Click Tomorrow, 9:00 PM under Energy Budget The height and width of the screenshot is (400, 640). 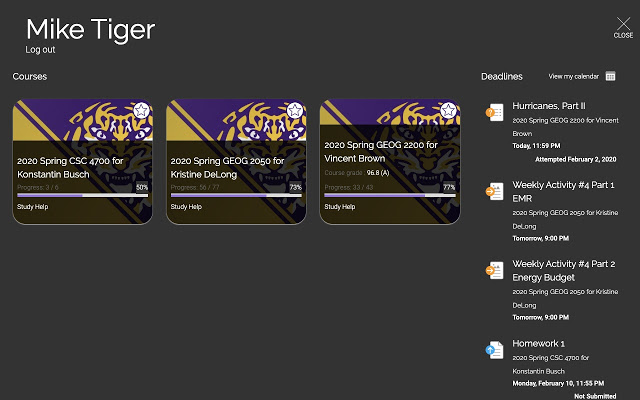pos(540,318)
